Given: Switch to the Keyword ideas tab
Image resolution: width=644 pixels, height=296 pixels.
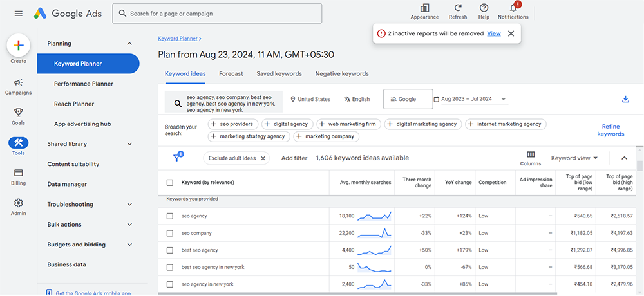Looking at the screenshot, I should 185,74.
